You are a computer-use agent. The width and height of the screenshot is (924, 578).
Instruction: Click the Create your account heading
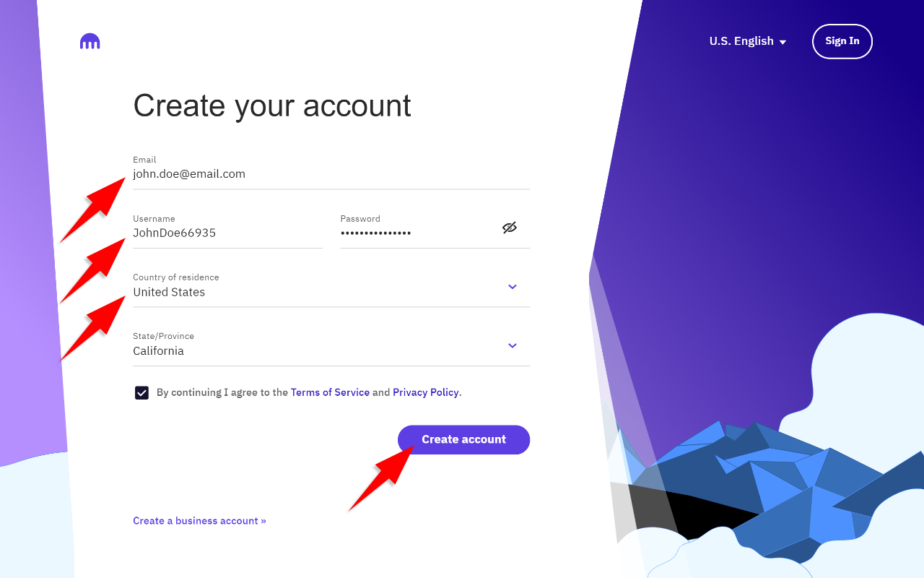pos(272,105)
